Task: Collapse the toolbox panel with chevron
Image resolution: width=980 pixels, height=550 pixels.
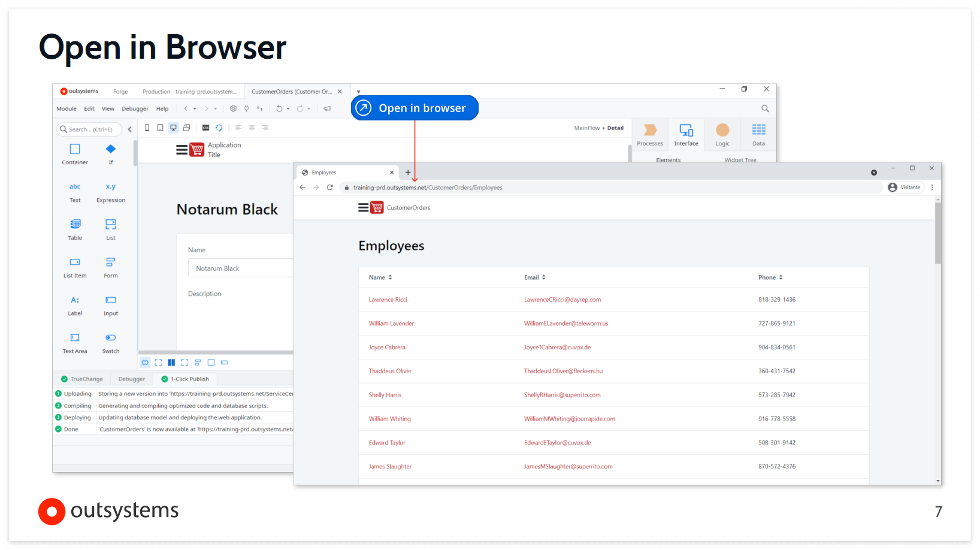Action: (x=129, y=129)
